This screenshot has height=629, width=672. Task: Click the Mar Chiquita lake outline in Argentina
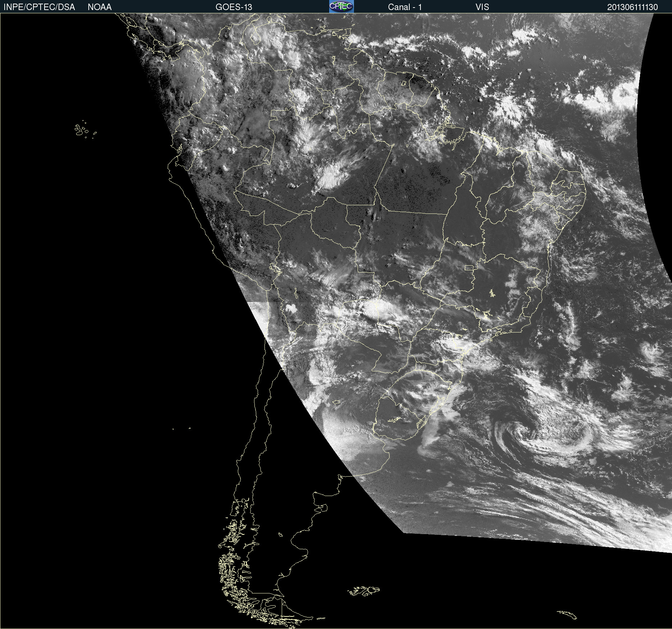(336, 402)
